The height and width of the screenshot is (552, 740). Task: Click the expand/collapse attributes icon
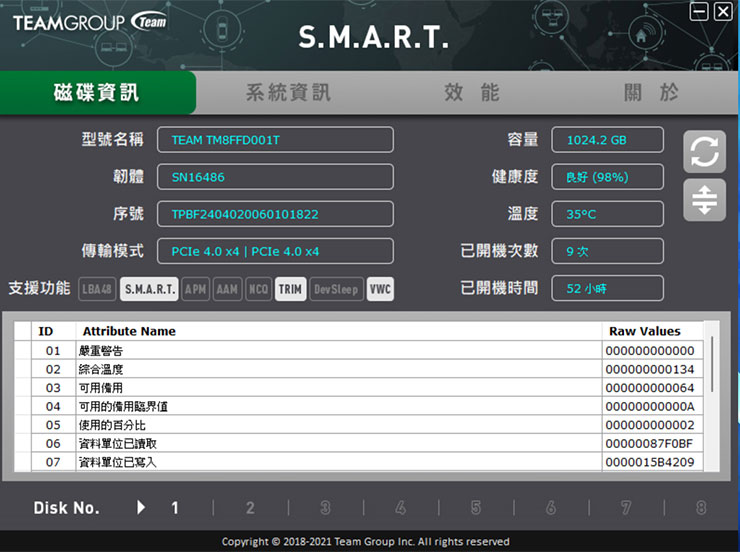click(704, 200)
